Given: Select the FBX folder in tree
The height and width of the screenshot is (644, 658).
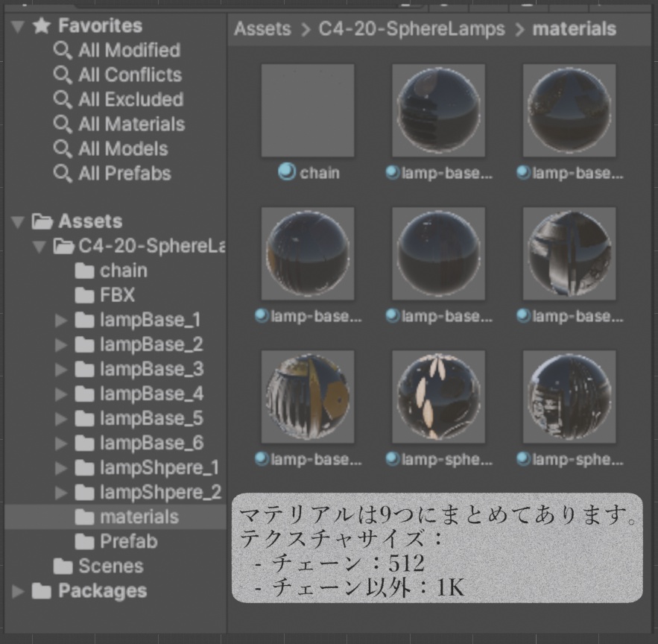Looking at the screenshot, I should [118, 295].
